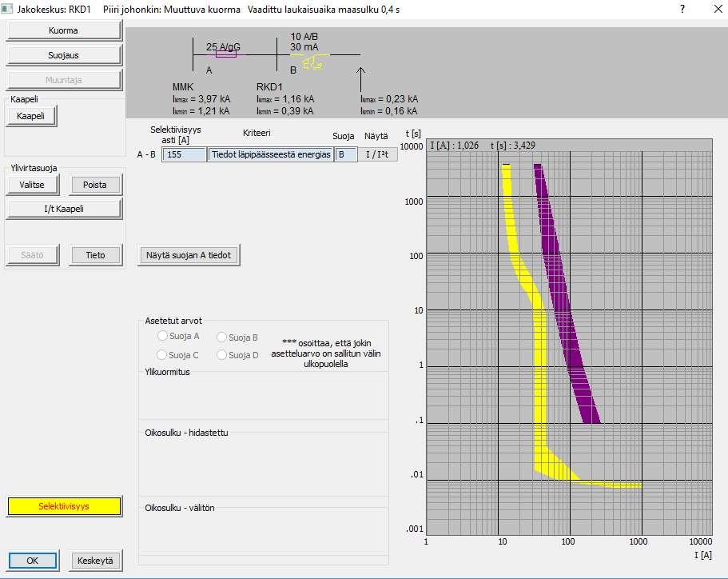
Task: Confirm the dialog with OK
Action: pos(33,561)
